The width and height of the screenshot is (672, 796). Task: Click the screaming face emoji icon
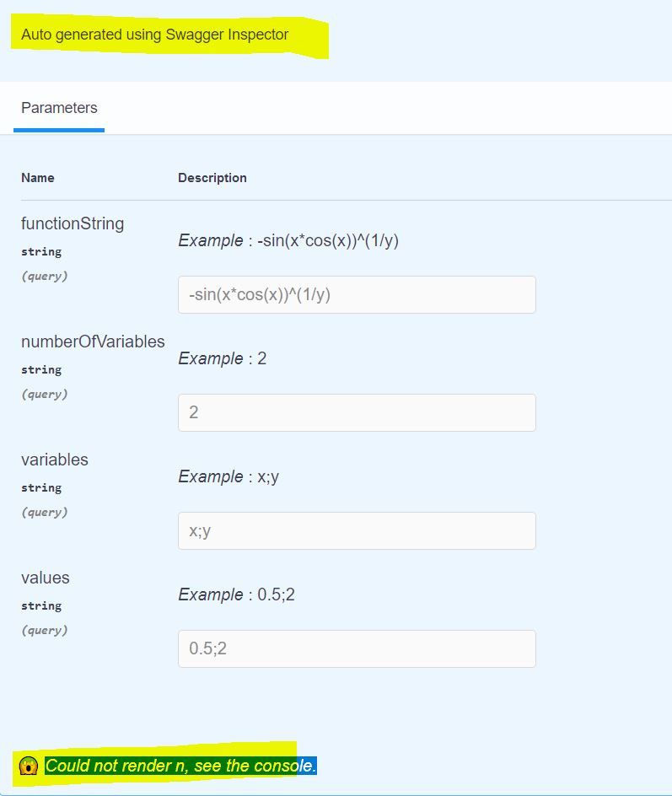click(30, 766)
